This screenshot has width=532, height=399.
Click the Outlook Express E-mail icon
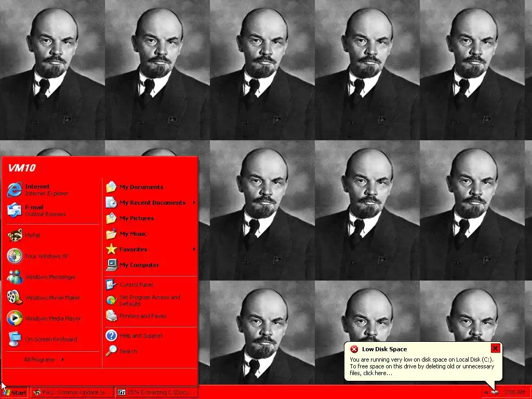[14, 210]
